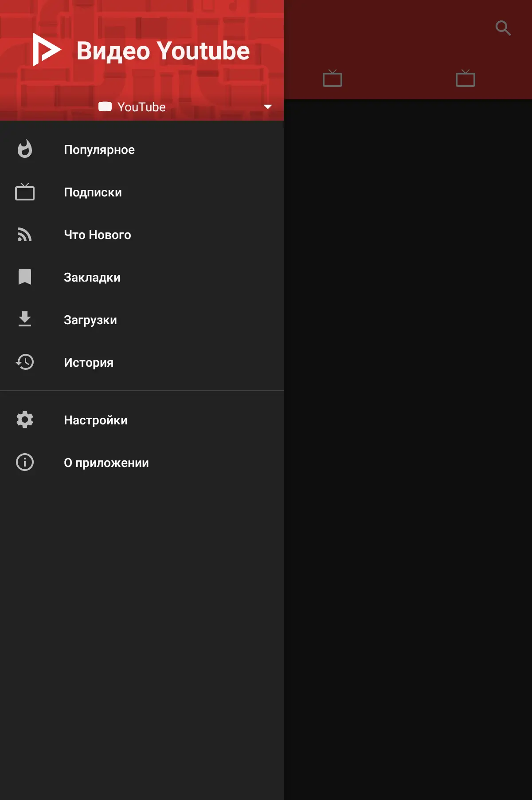
Task: Click the info circle icon for О приложении
Action: tap(25, 462)
